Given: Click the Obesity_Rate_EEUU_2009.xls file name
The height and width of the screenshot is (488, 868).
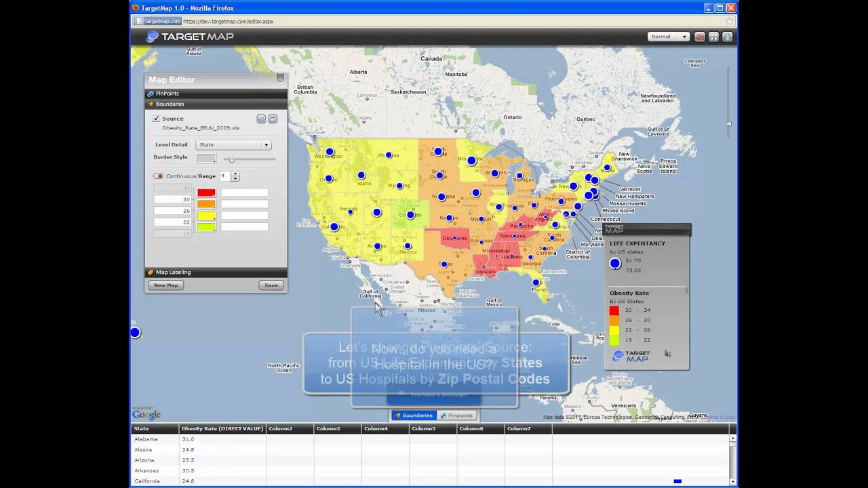Looking at the screenshot, I should [x=201, y=128].
